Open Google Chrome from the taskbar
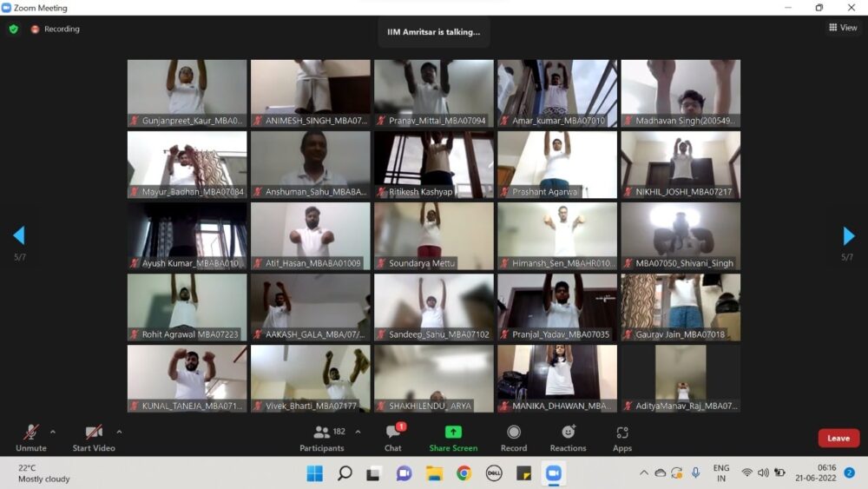 [x=464, y=473]
